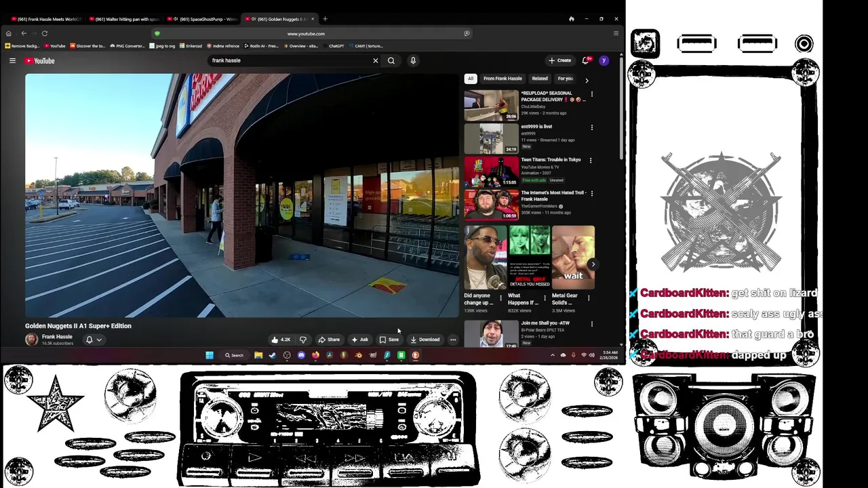Viewport: 868px width, 488px height.
Task: Open Frank Hassle channel avatar
Action: 31,340
